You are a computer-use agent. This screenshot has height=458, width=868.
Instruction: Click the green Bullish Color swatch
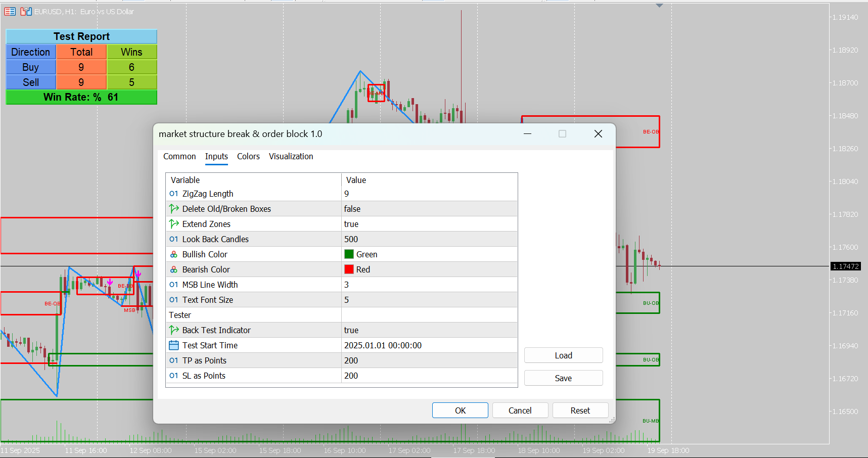coord(349,254)
